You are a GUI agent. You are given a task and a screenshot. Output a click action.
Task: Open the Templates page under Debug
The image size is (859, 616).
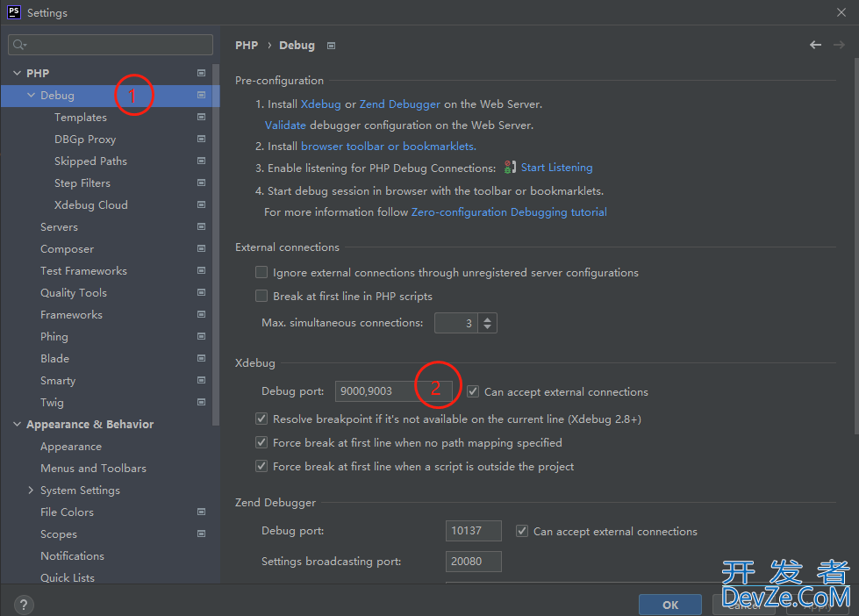pyautogui.click(x=81, y=118)
